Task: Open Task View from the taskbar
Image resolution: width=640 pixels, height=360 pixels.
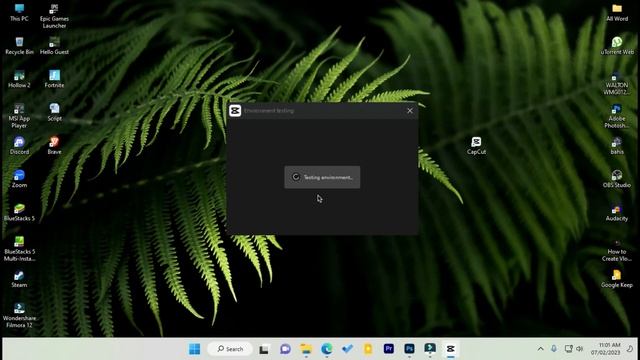Action: pos(264,349)
